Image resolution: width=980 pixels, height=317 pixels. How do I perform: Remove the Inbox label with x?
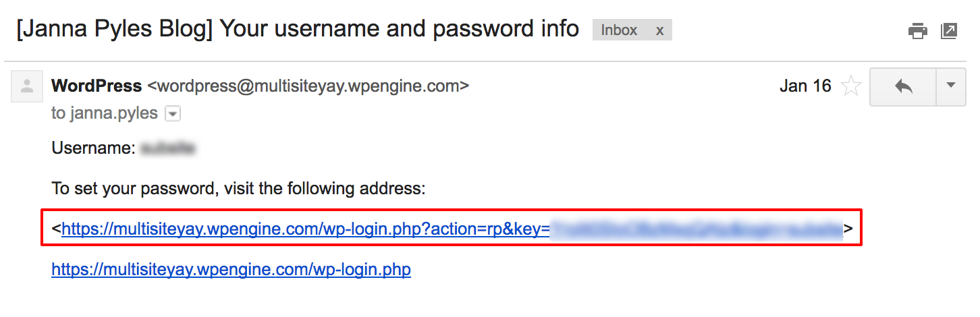(659, 30)
